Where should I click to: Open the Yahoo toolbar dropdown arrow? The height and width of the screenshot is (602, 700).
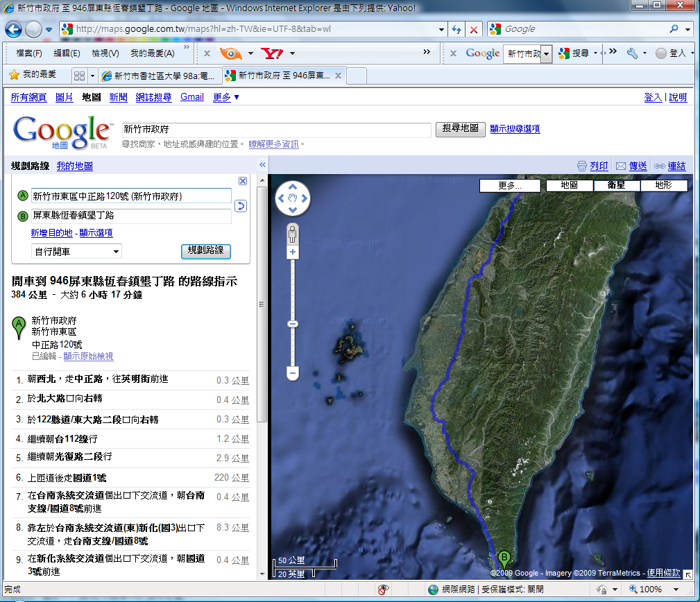tap(292, 53)
